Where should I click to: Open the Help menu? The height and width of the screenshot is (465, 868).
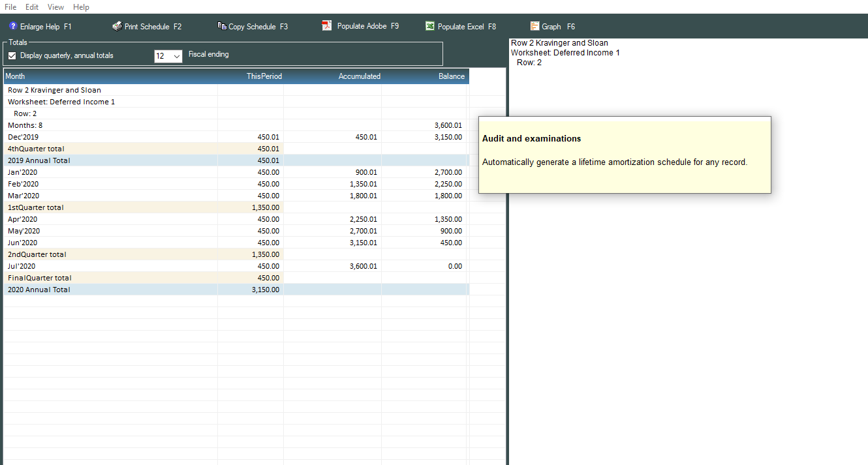[x=81, y=7]
